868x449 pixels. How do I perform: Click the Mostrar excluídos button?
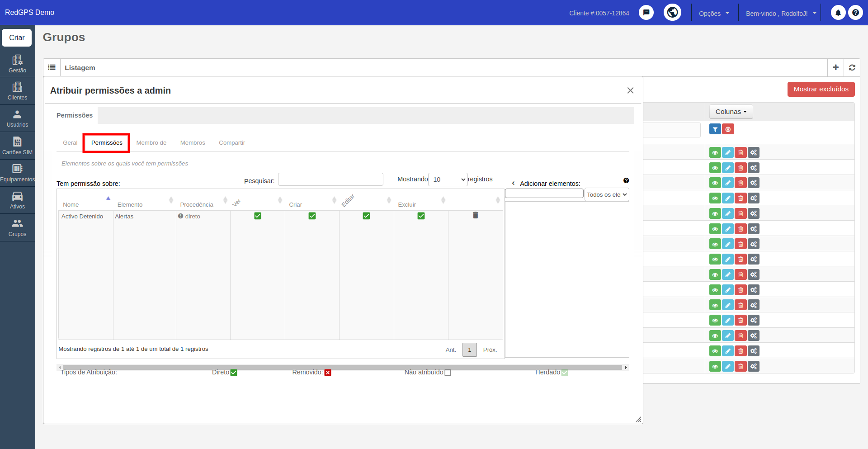click(x=821, y=89)
